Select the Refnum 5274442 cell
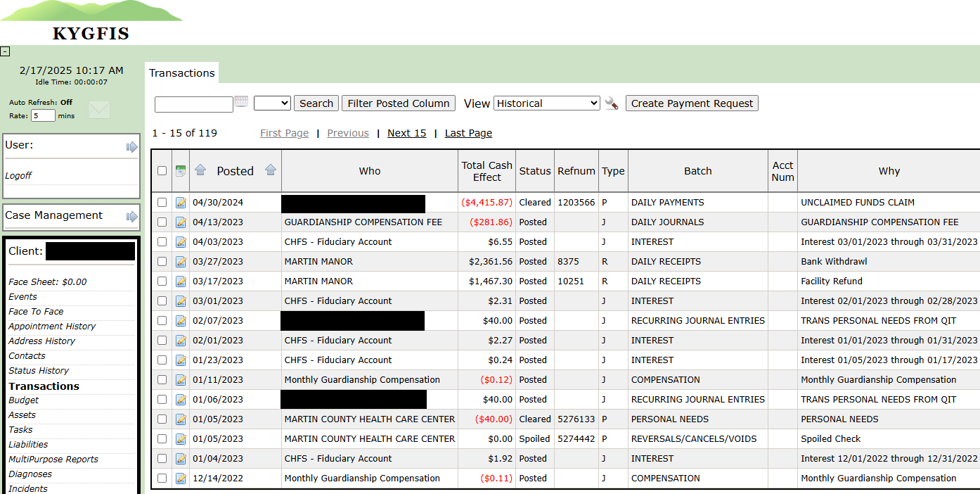This screenshot has width=980, height=494. [x=576, y=439]
